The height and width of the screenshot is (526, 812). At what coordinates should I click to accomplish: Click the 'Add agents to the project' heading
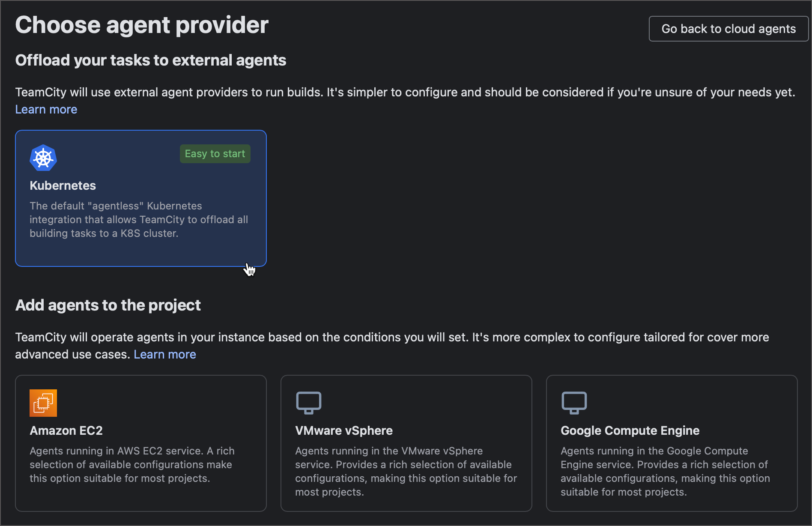click(x=108, y=305)
